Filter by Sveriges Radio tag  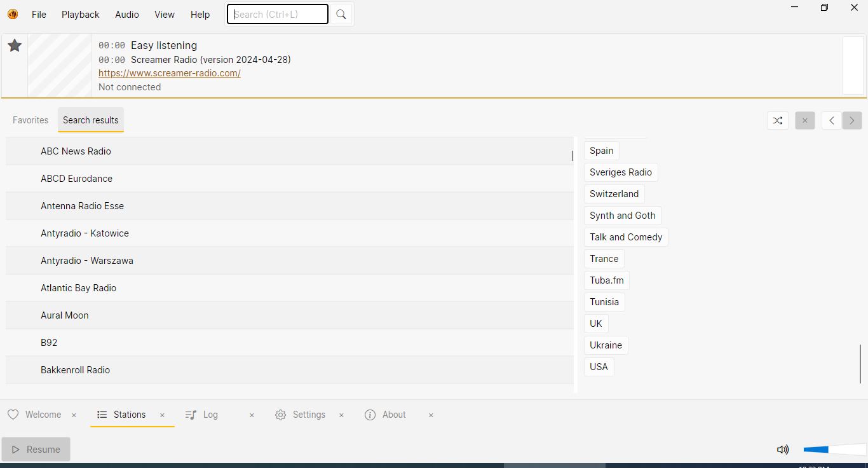point(621,172)
